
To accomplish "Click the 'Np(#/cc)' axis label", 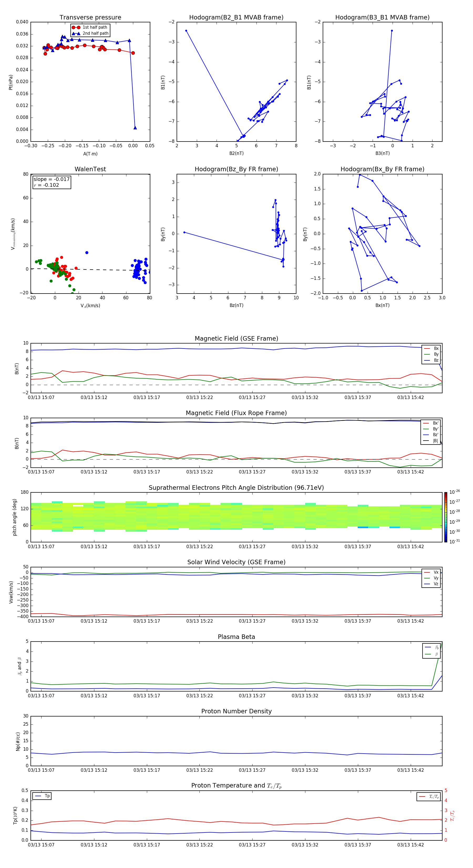I will (x=18, y=741).
